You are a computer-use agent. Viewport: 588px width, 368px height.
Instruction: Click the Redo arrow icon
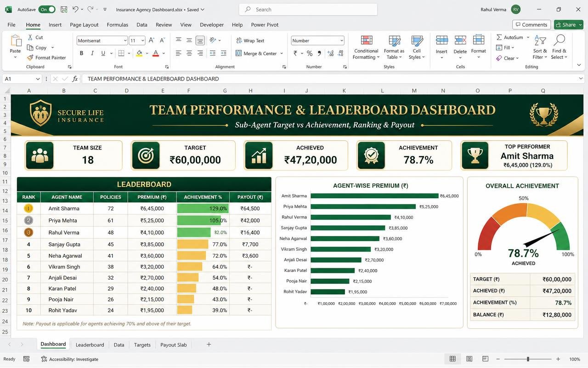(90, 9)
